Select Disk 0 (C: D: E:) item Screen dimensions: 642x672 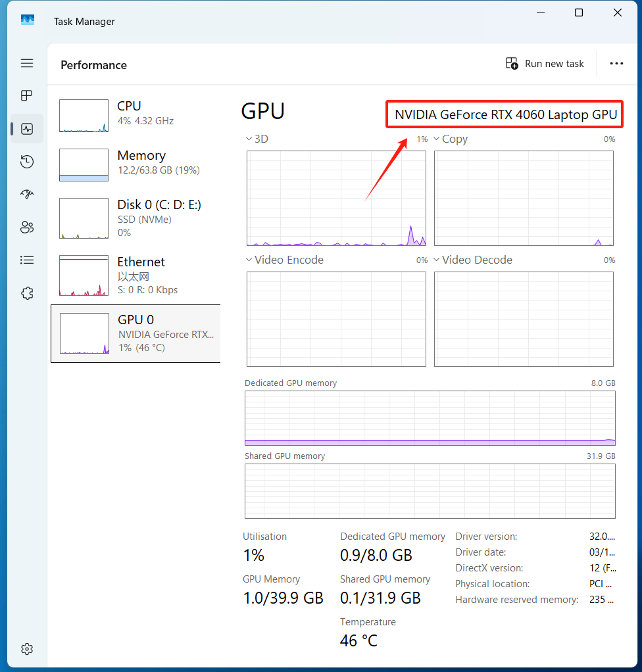tap(136, 218)
